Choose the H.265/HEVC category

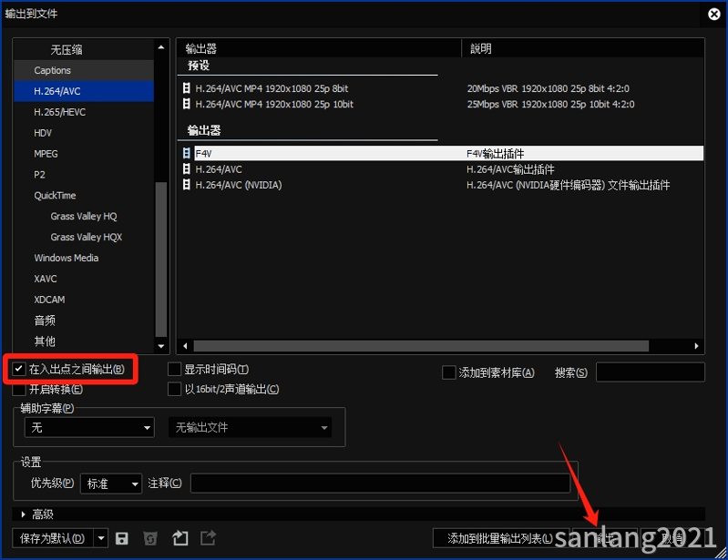[x=84, y=112]
